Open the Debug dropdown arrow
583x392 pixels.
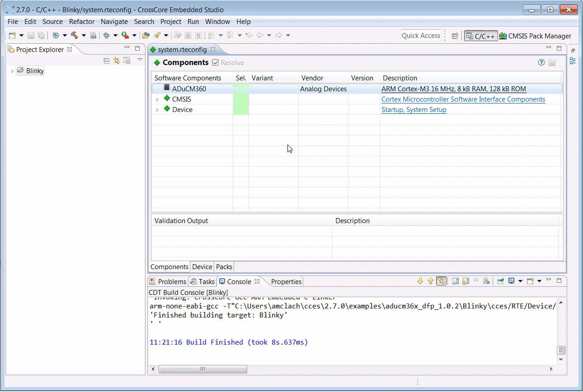click(115, 36)
